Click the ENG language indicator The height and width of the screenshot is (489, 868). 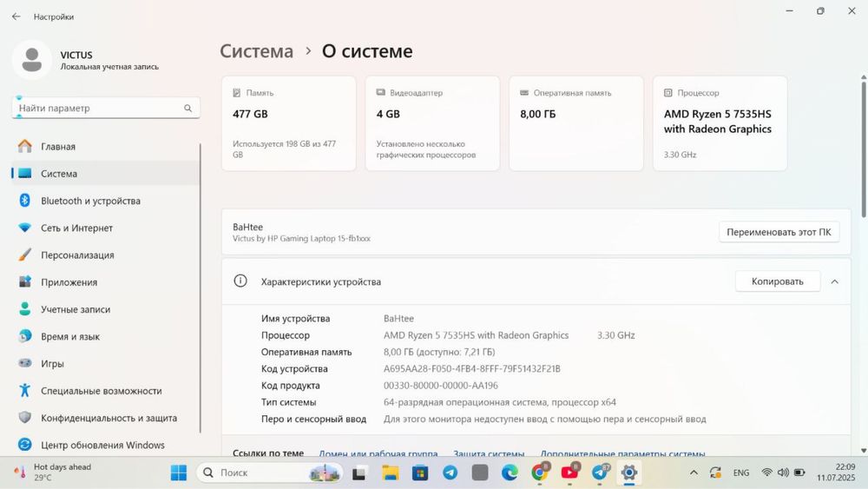pos(740,472)
